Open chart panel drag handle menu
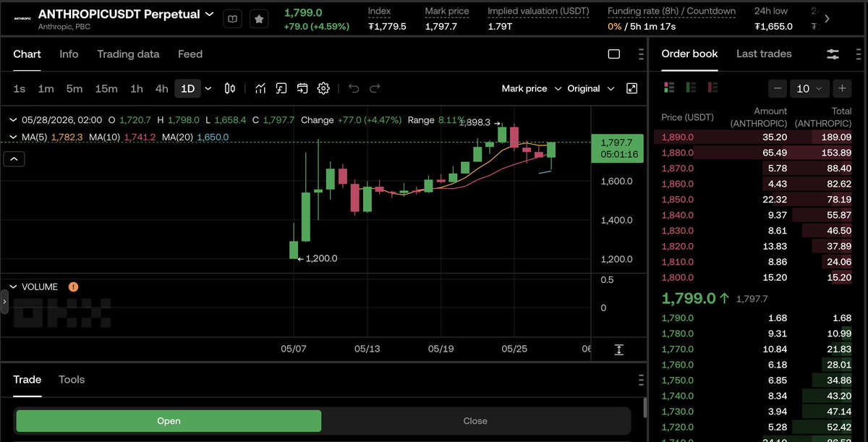This screenshot has width=868, height=442. pos(641,54)
